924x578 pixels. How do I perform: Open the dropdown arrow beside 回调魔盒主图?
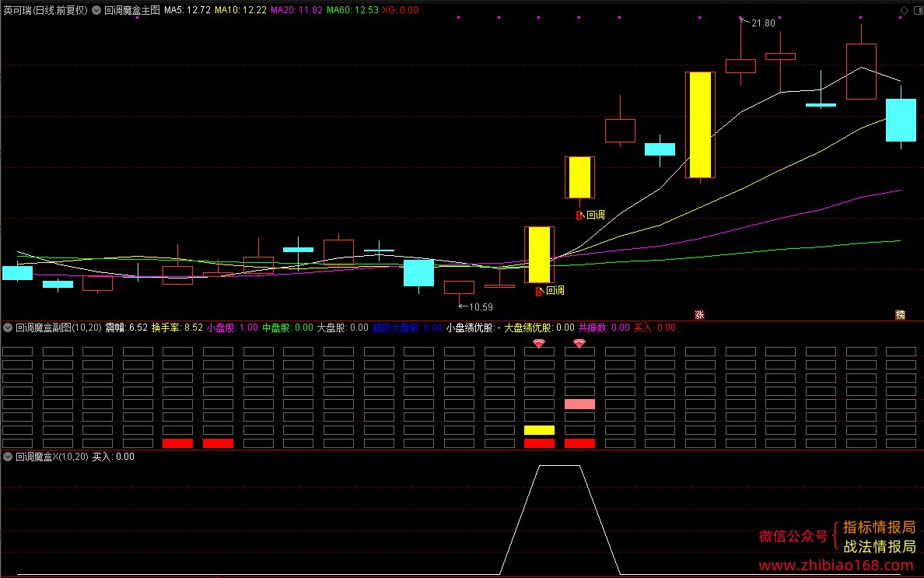point(96,10)
